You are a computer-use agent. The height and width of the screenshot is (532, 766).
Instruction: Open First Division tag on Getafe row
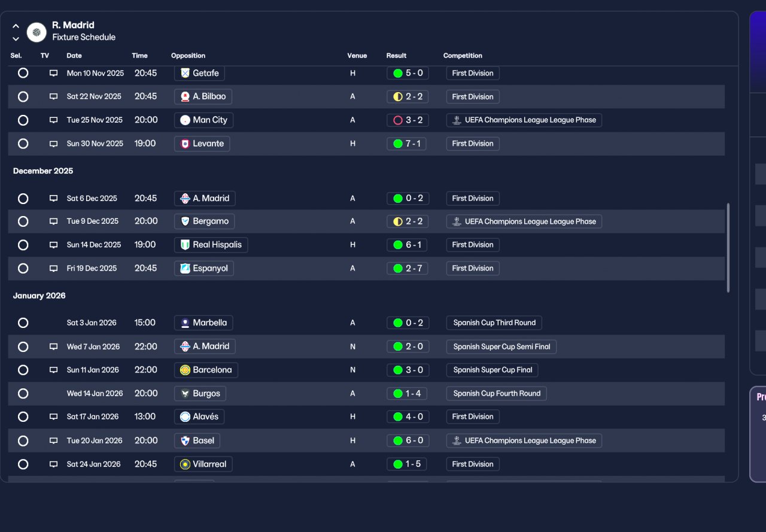coord(473,73)
